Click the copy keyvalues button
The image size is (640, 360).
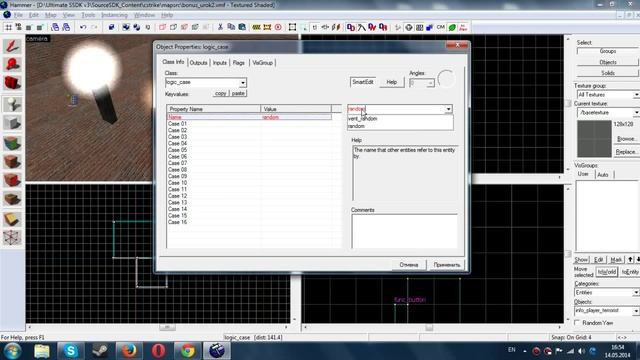coord(220,93)
